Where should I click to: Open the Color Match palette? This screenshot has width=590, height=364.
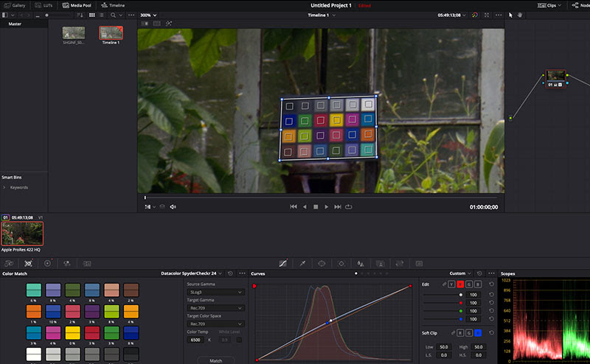(28, 264)
